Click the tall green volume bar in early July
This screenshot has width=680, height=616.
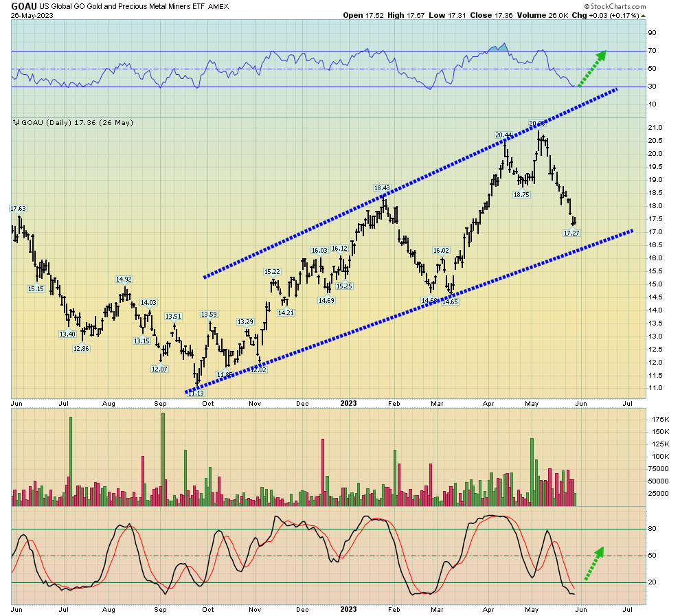tap(71, 461)
